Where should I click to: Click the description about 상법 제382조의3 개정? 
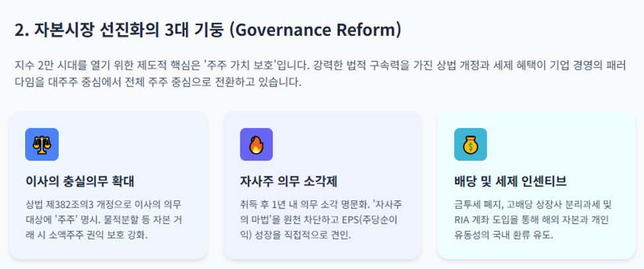click(104, 221)
